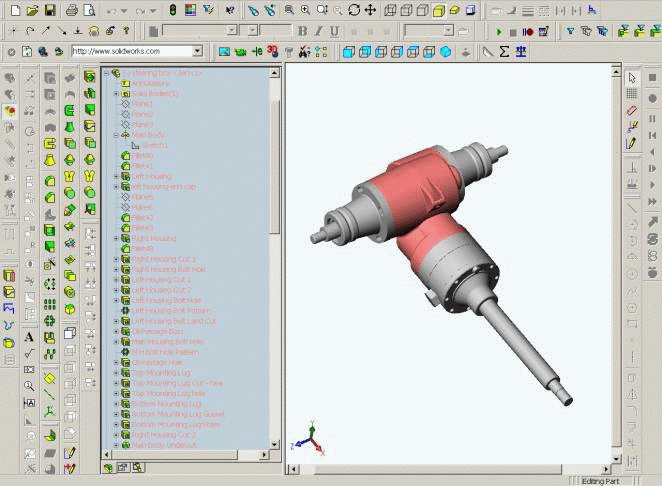662x486 pixels.
Task: Expand the Top Mounting Lug feature
Action: [x=116, y=373]
